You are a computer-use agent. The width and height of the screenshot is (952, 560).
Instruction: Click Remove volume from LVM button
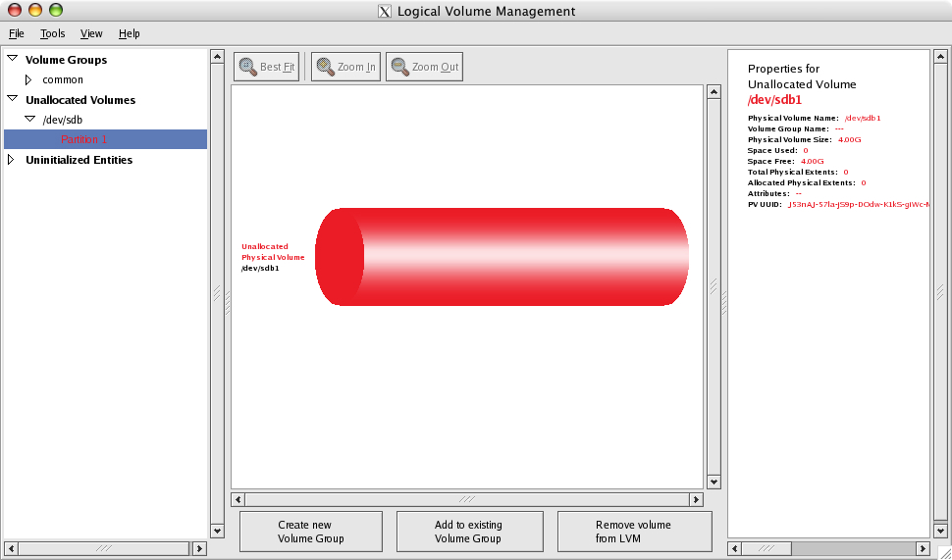point(633,532)
